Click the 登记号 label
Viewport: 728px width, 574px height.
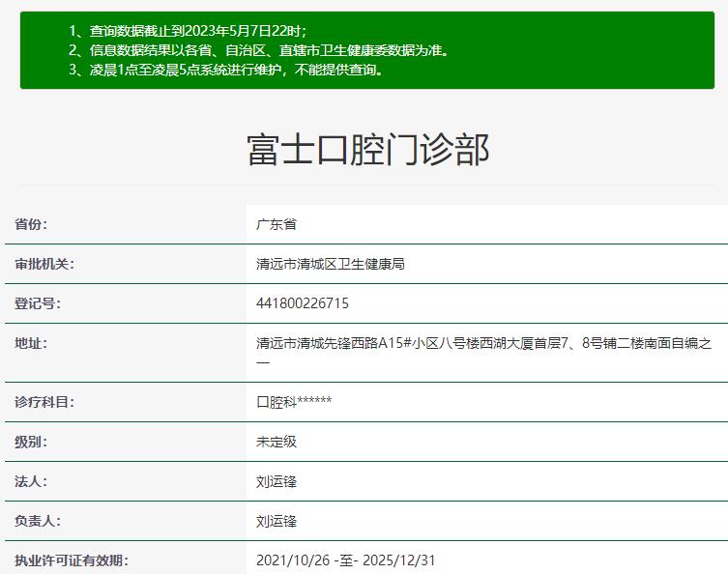[x=38, y=303]
